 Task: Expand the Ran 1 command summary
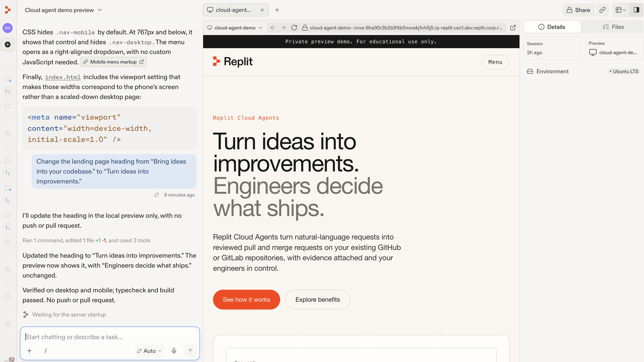86,240
